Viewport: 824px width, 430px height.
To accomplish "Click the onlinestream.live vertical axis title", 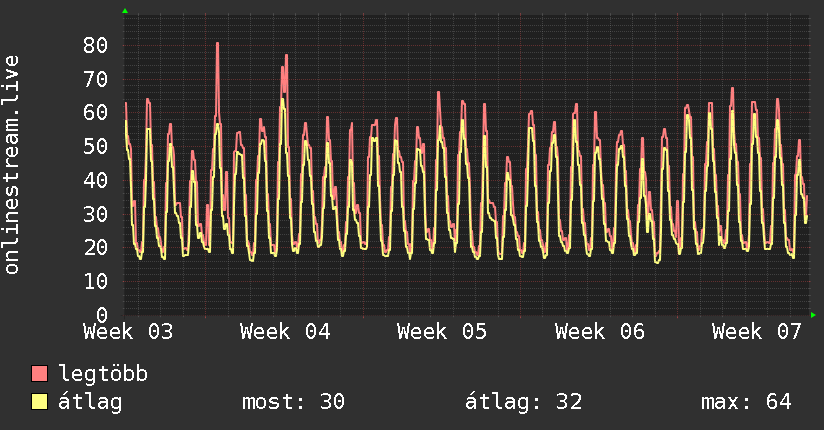I will (x=12, y=165).
